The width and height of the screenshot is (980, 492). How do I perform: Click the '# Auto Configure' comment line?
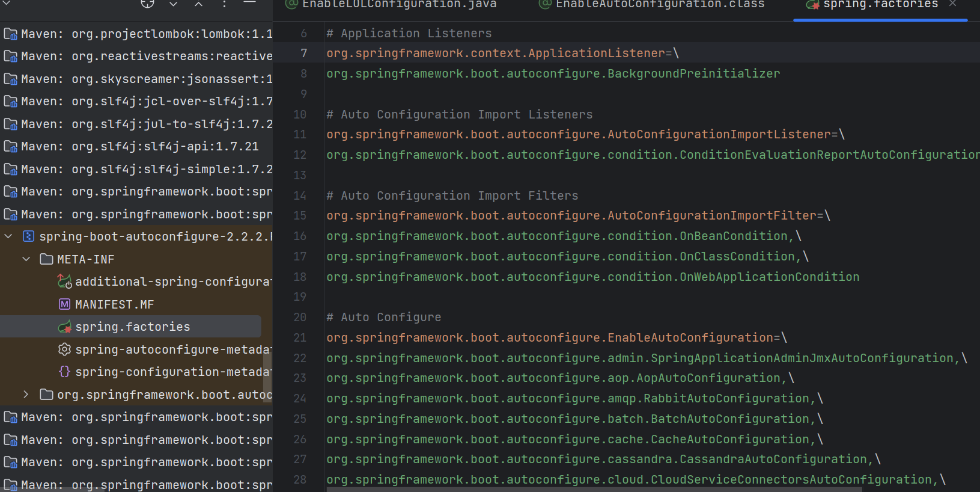coord(383,317)
